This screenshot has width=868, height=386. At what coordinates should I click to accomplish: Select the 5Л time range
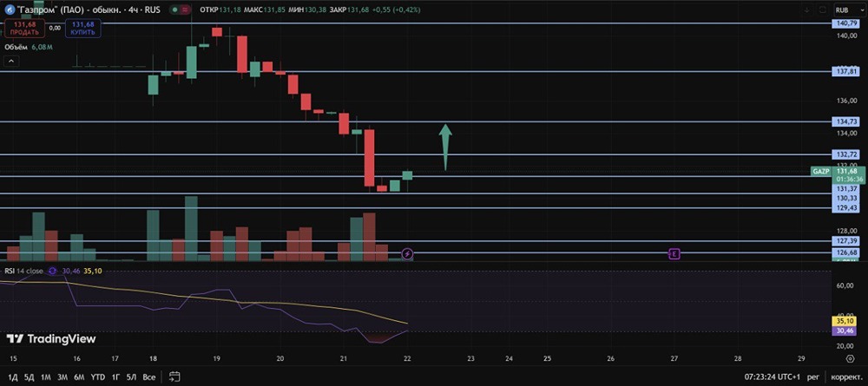132,377
